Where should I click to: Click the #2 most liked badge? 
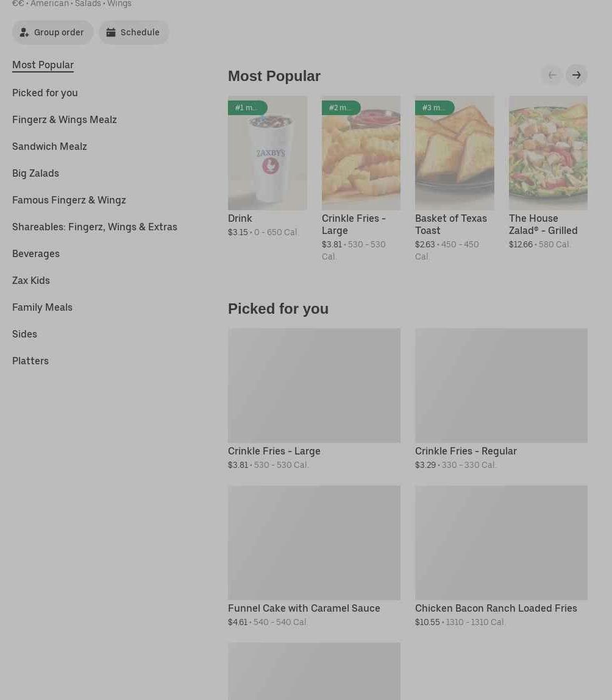coord(341,108)
